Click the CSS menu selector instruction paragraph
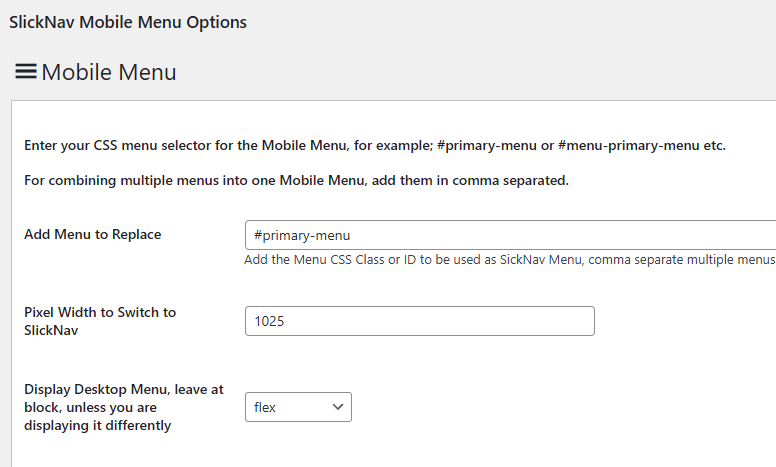This screenshot has width=776, height=467. (x=374, y=145)
